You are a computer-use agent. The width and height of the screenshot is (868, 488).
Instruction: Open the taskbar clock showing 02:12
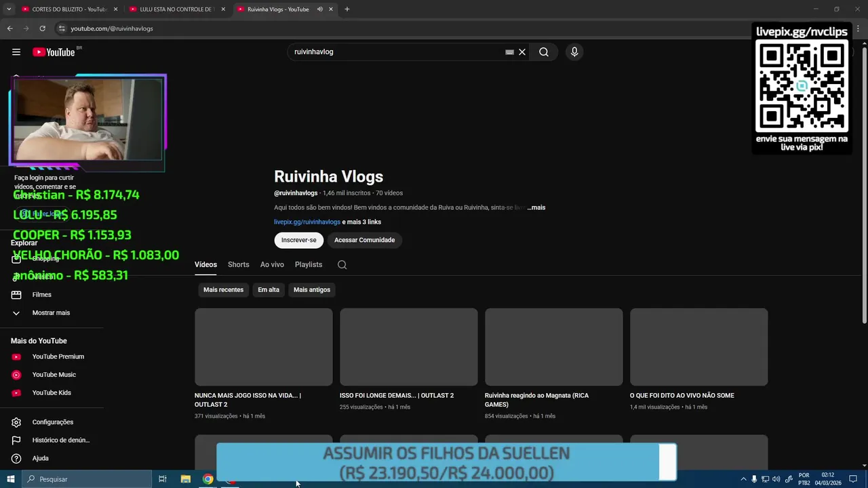click(828, 479)
